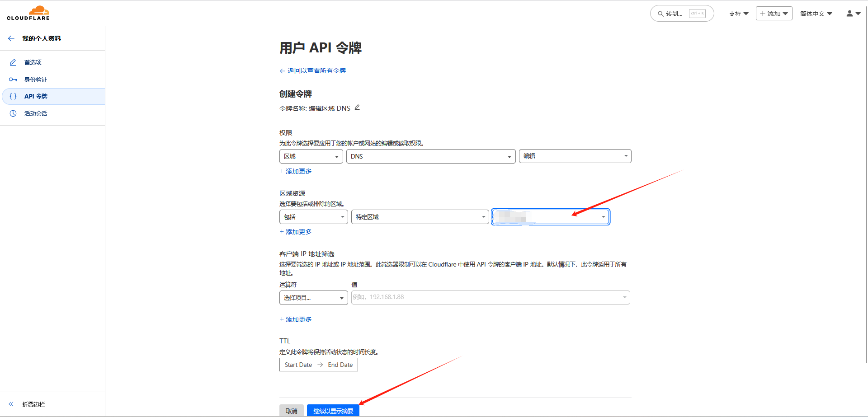
Task: Click the pencil icon next to 首选项
Action: (13, 62)
